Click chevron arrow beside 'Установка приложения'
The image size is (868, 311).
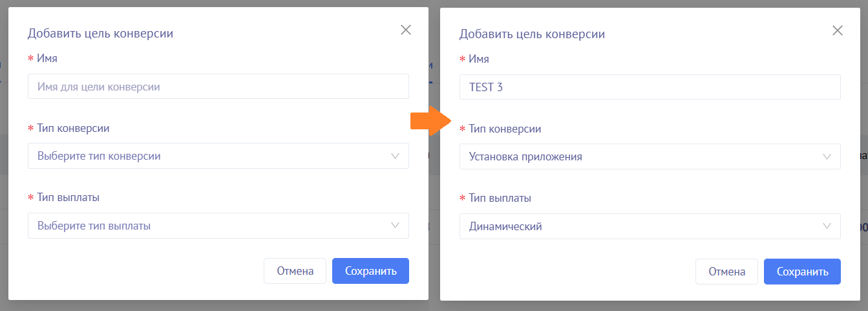point(827,156)
